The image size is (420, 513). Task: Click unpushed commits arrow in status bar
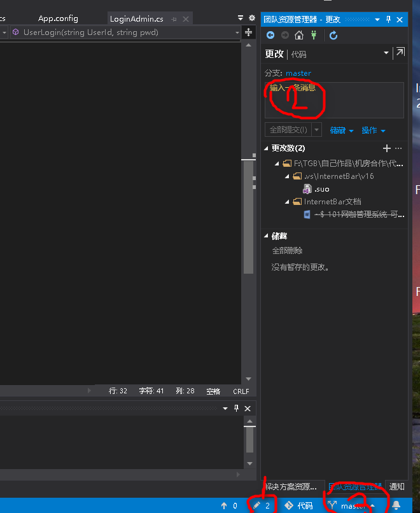click(x=229, y=506)
